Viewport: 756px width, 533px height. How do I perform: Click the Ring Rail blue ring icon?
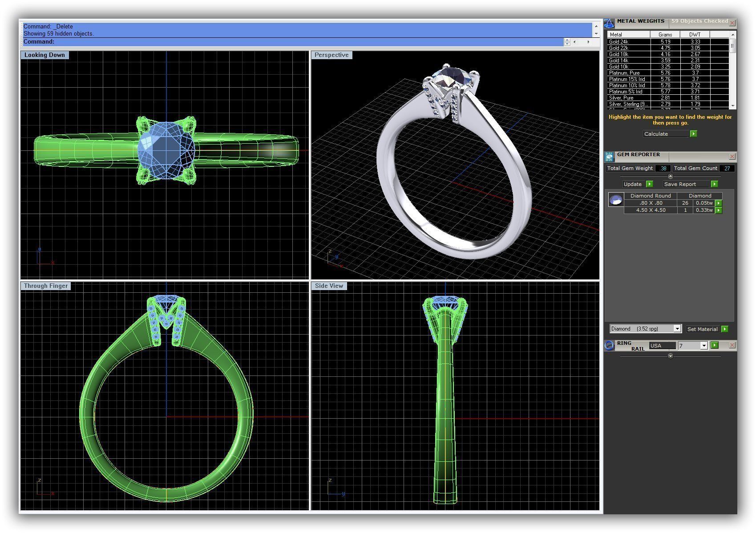pos(609,346)
